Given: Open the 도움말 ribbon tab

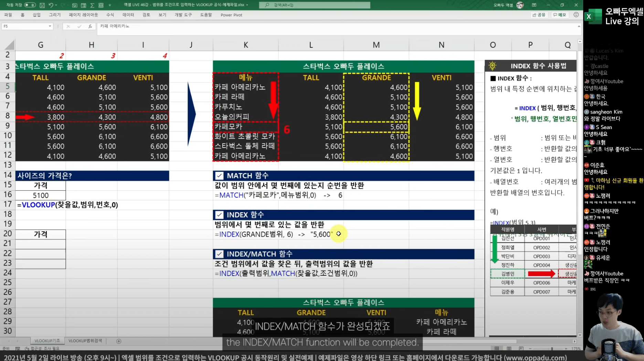Looking at the screenshot, I should click(206, 15).
